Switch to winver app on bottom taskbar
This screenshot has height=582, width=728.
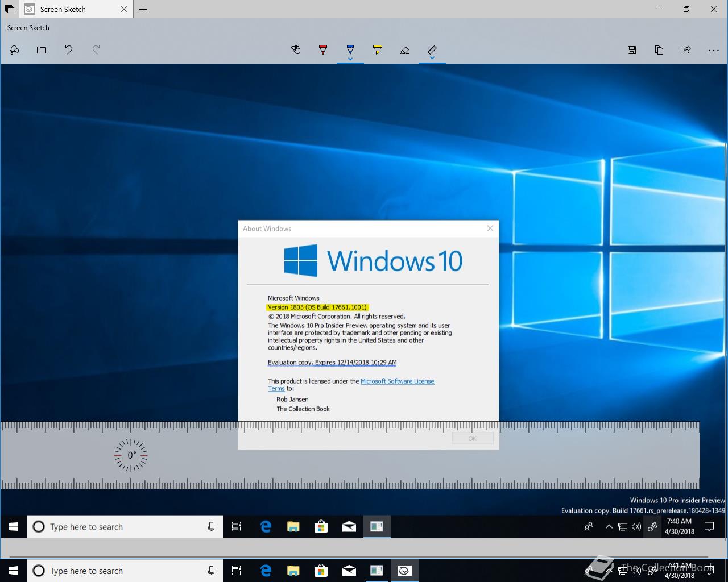[377, 570]
